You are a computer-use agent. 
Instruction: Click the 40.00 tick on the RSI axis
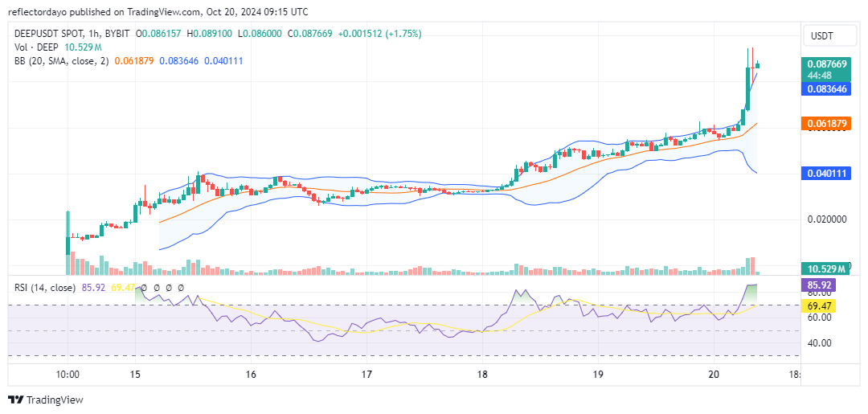[819, 342]
